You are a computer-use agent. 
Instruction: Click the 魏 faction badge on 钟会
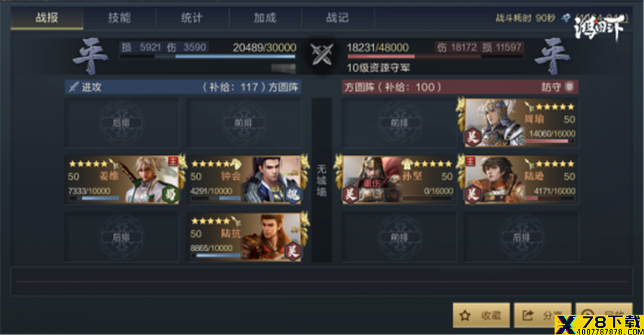(293, 195)
